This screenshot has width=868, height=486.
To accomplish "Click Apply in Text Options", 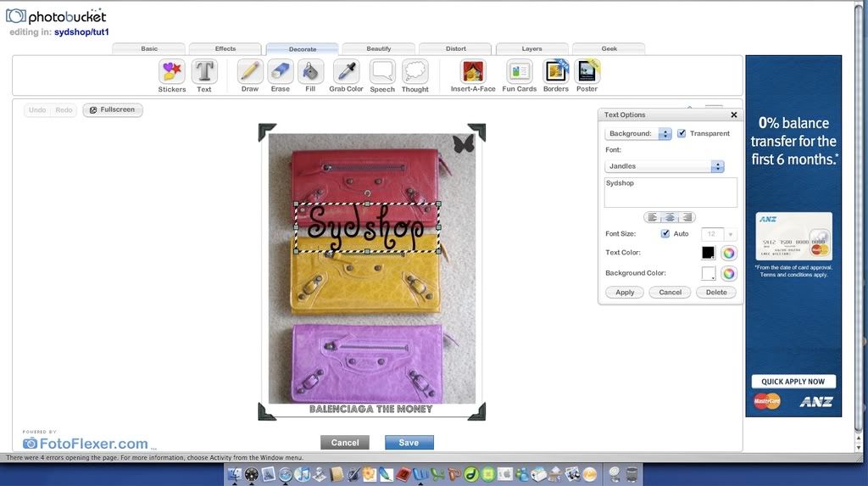I will pyautogui.click(x=625, y=292).
